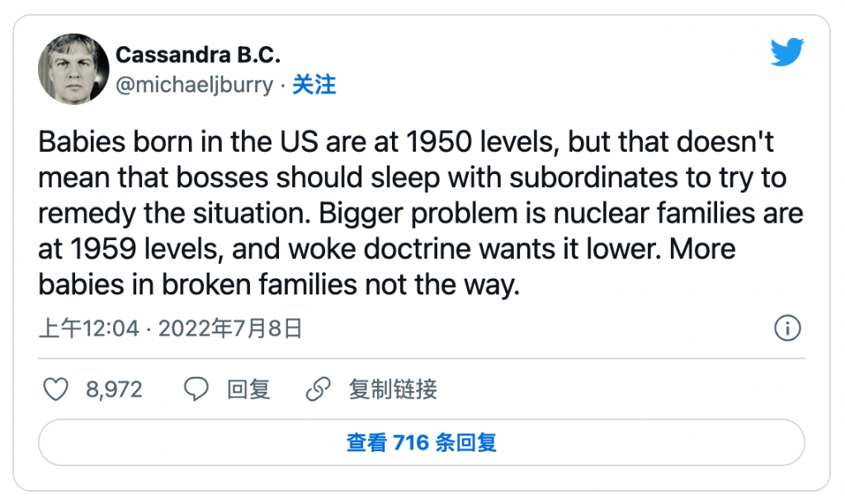Click the 回复 reply label
Viewport: 845px width, 504px height.
click(248, 389)
